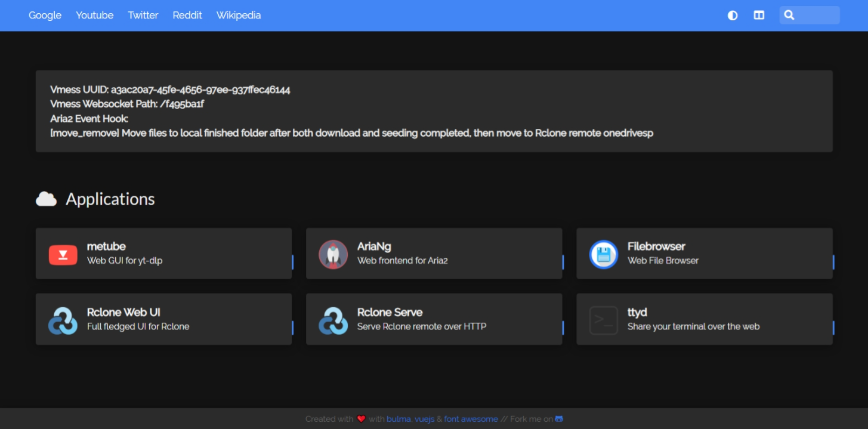Image resolution: width=868 pixels, height=429 pixels.
Task: Click 'Web GUI for yt-dlp' subtitle
Action: click(x=125, y=261)
